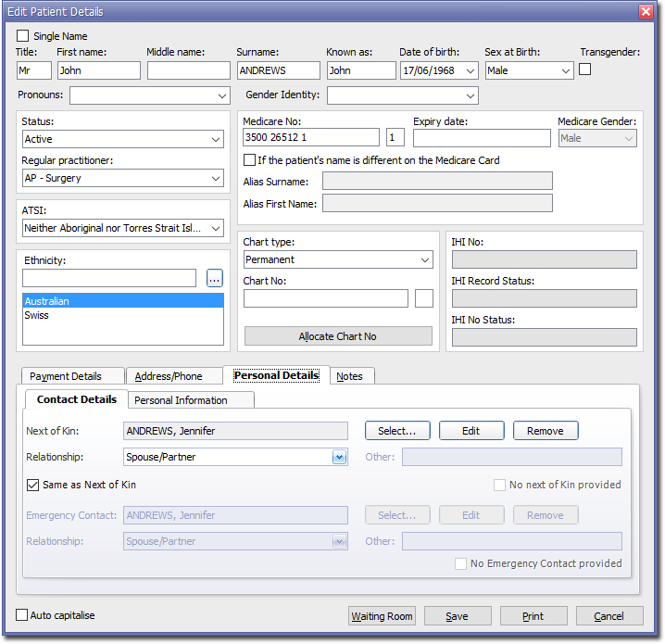Close the Edit Patient Details dialog

pyautogui.click(x=646, y=11)
